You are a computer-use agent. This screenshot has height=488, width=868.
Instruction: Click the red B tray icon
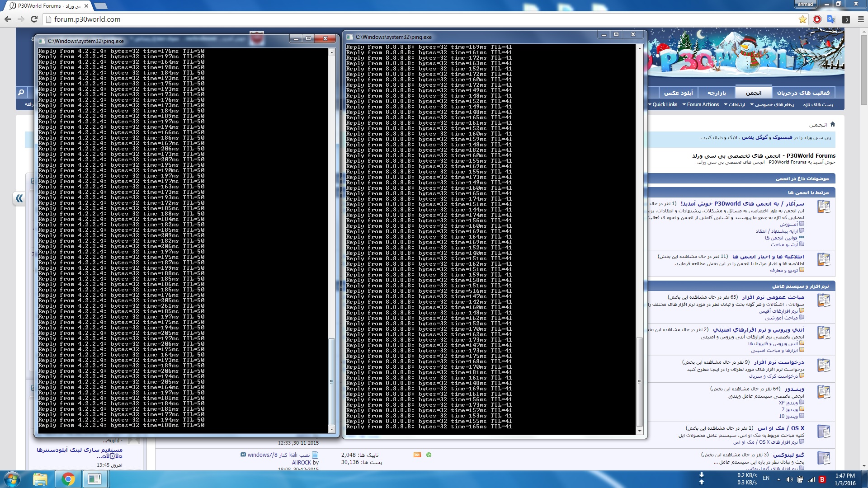tap(822, 479)
